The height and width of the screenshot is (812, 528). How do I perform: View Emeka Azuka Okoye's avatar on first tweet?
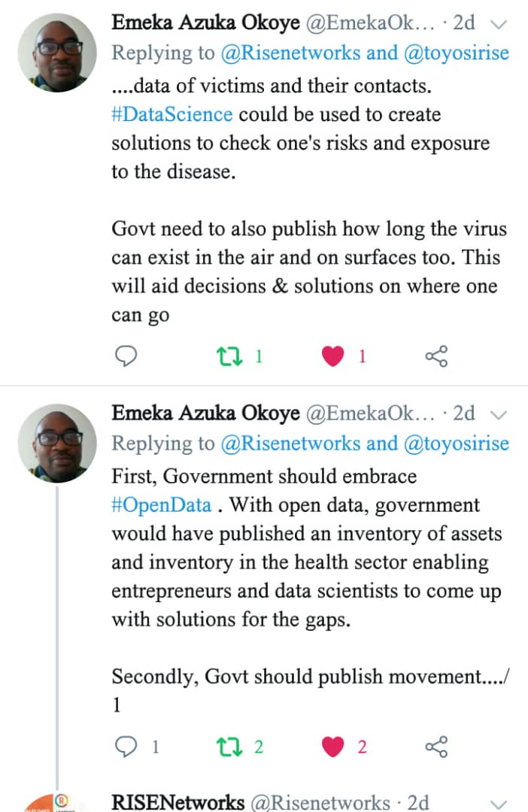(x=57, y=52)
